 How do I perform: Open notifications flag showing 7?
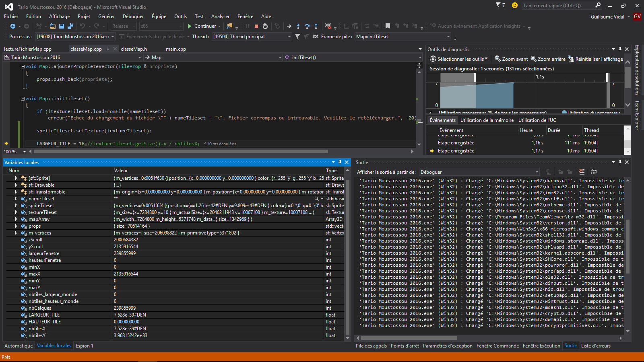coord(500,5)
